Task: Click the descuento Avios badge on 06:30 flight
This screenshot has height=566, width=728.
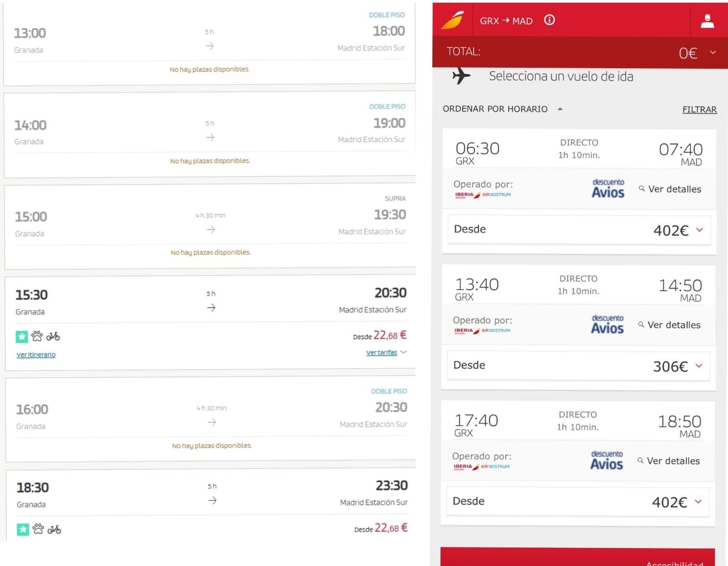Action: 608,188
